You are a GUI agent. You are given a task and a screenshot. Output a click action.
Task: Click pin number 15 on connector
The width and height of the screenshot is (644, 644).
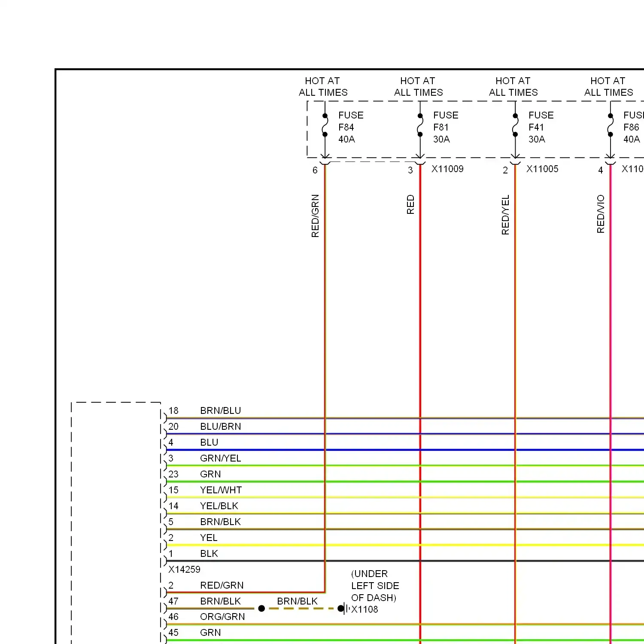point(173,490)
